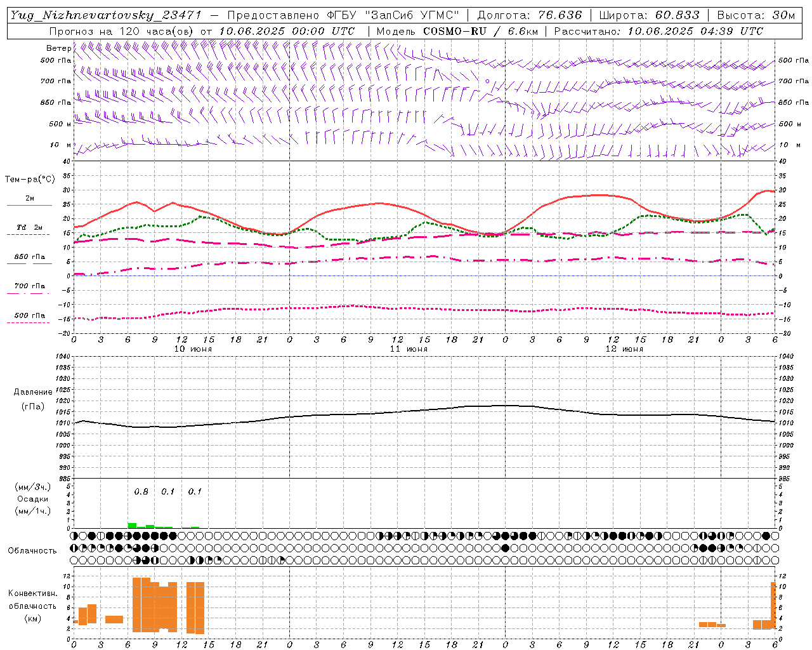Click the dotted line under the 500 гПа temperature legend
Image resolution: width=812 pixels, height=650 pixels.
point(29,322)
